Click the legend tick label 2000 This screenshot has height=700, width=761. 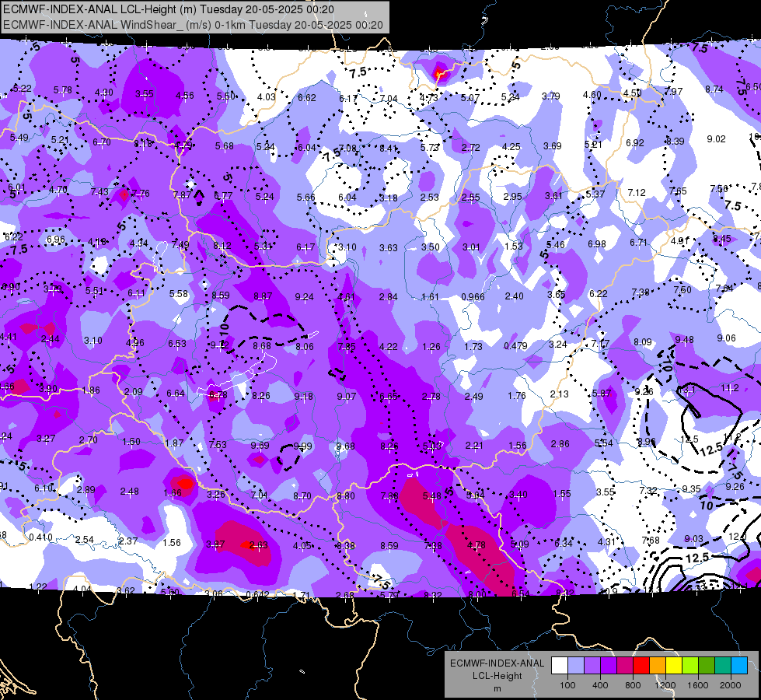click(x=731, y=685)
